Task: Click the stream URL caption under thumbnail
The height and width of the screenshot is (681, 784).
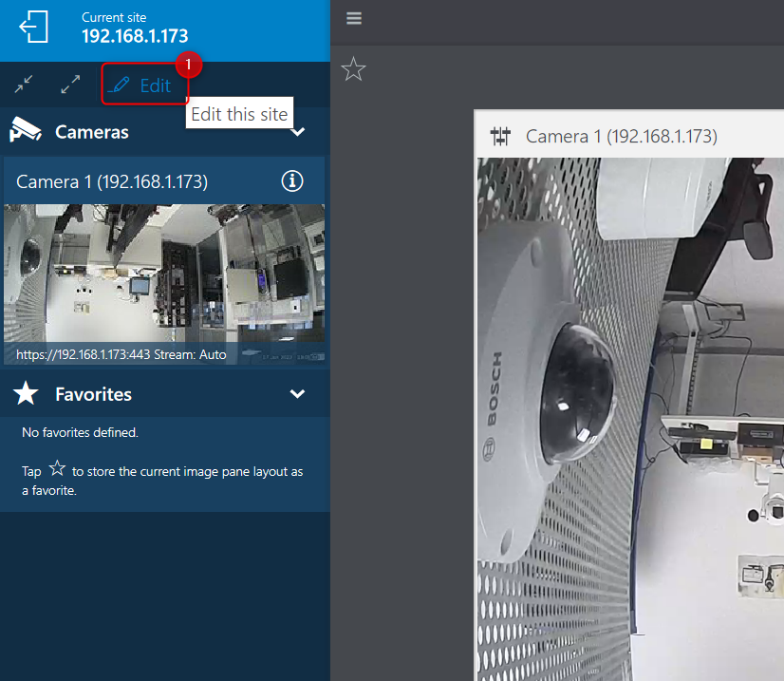Action: (x=121, y=355)
